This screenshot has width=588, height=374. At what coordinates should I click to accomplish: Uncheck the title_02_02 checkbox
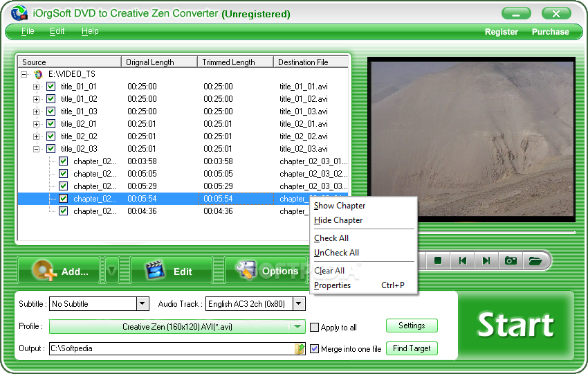click(x=51, y=136)
